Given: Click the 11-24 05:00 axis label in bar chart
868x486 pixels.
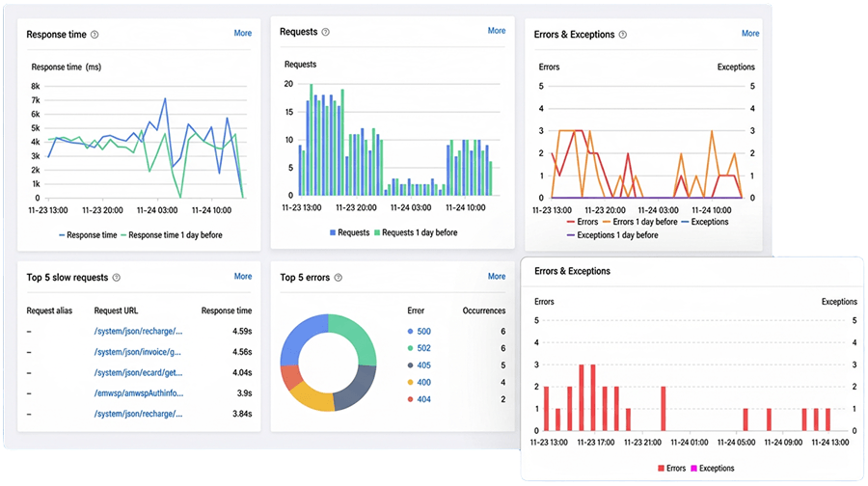Looking at the screenshot, I should tap(736, 443).
